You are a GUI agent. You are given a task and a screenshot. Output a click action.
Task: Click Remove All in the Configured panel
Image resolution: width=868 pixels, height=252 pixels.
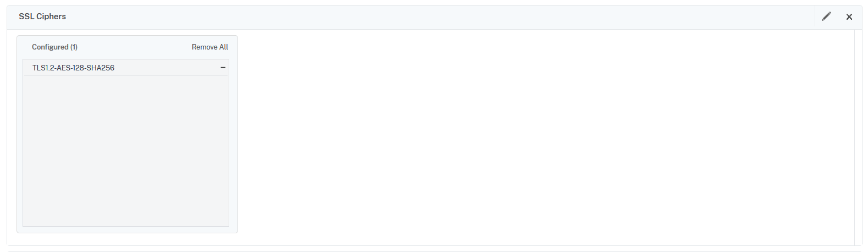point(209,47)
